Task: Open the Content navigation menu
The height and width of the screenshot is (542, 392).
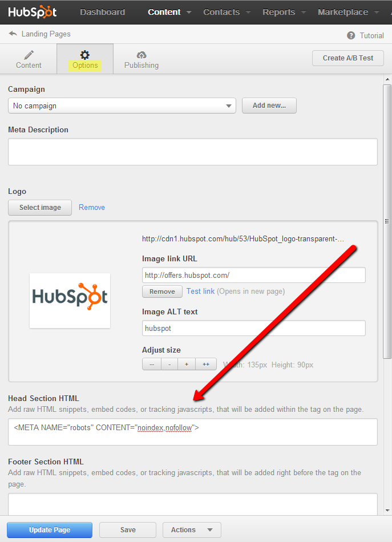Action: coord(164,12)
